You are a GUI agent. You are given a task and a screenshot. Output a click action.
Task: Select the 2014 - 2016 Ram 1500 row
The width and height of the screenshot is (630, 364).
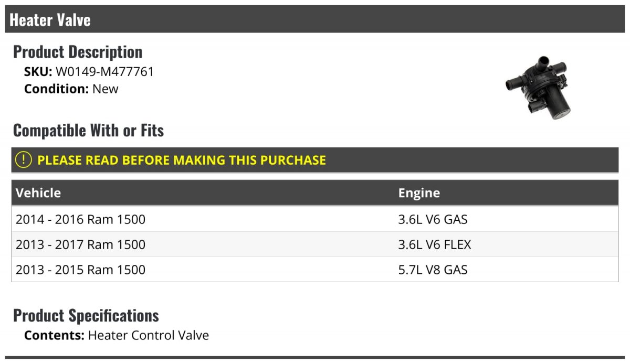(315, 219)
